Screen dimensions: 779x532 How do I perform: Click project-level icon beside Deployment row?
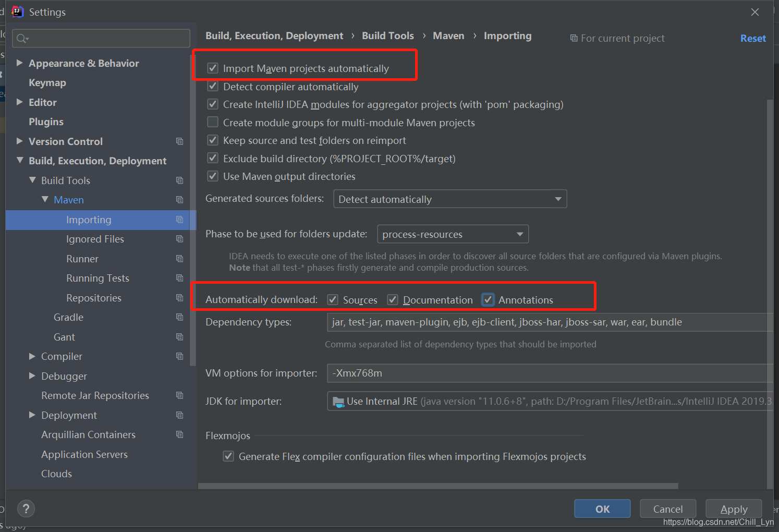179,415
